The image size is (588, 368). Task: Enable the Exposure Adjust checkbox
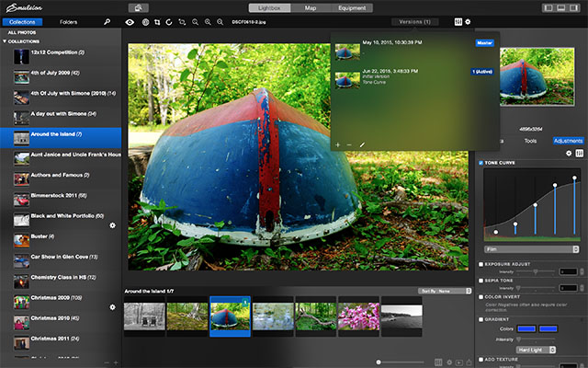[481, 264]
